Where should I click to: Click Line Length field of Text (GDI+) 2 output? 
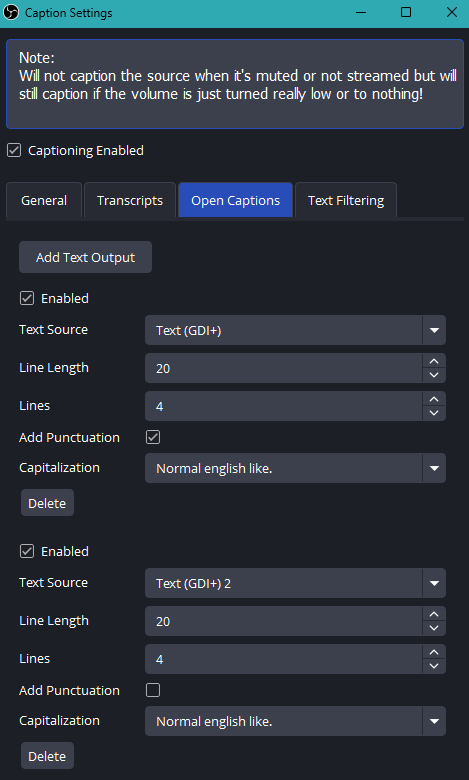[x=283, y=621]
